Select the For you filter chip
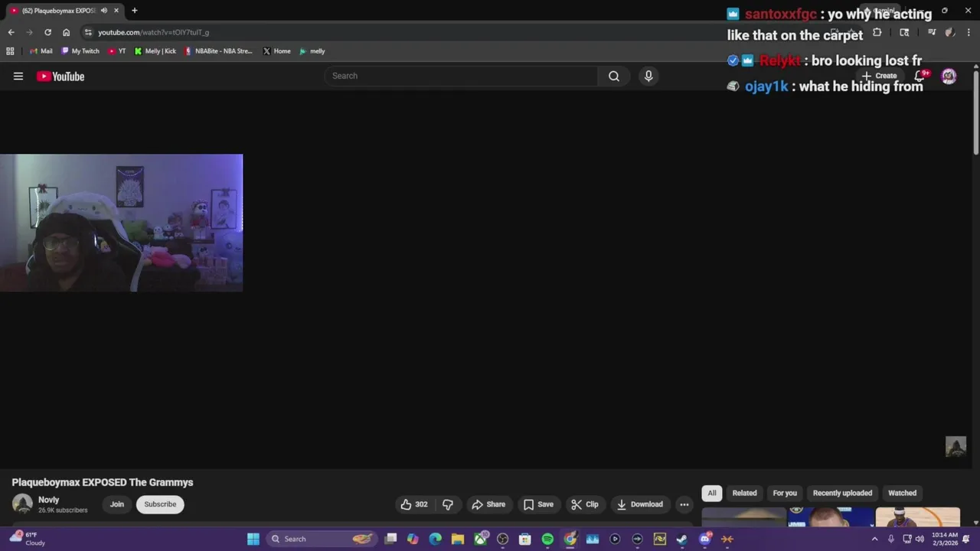Screen dimensions: 980x551 pos(785,493)
